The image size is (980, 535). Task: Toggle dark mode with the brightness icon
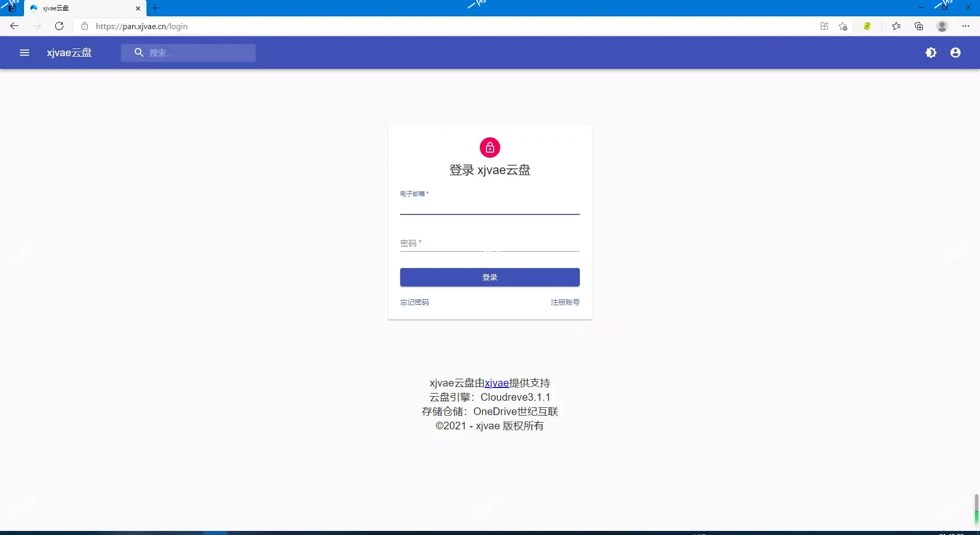point(930,53)
